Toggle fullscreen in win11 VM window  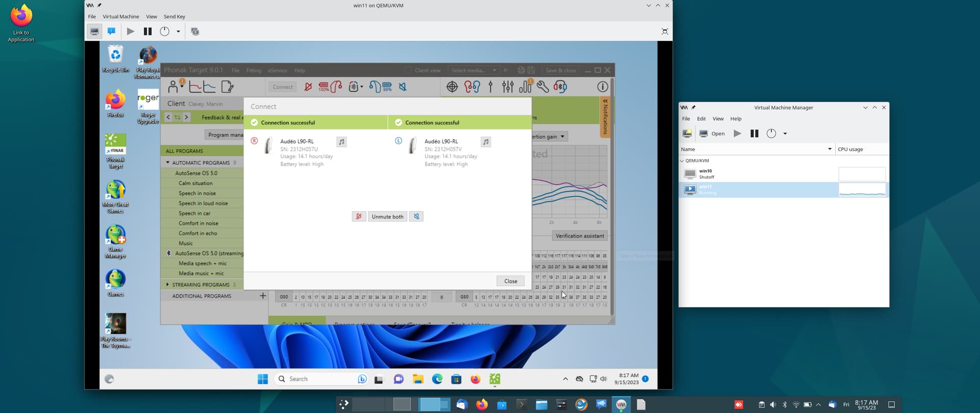pos(665,31)
